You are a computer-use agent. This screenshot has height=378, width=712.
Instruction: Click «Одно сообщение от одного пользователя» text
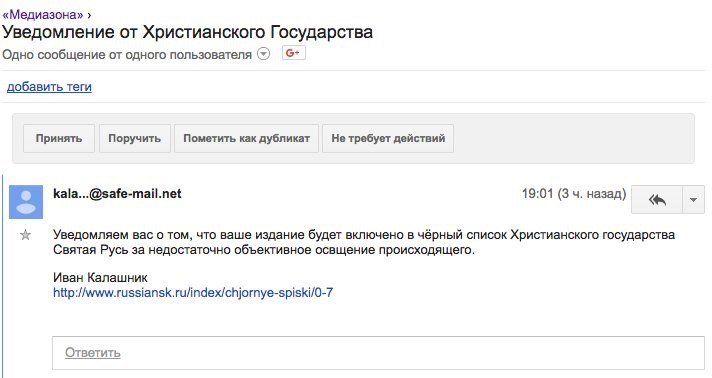coord(127,55)
